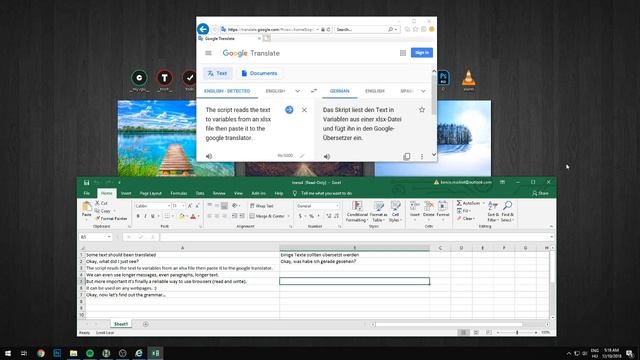Open Google Translate hamburger main menu

pyautogui.click(x=208, y=53)
